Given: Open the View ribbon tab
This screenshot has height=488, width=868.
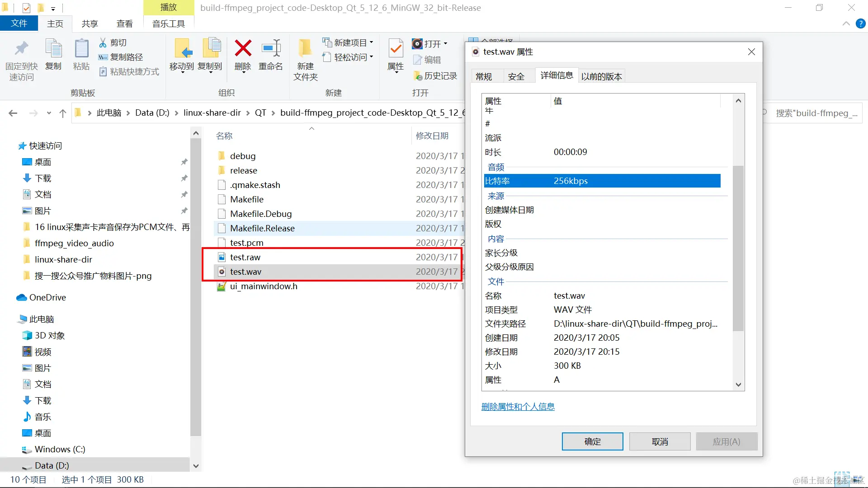Looking at the screenshot, I should pyautogui.click(x=124, y=23).
